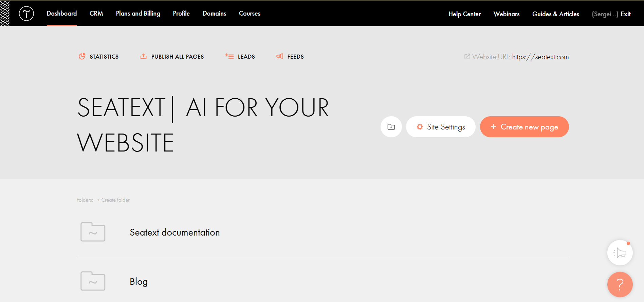644x302 pixels.
Task: Open the Seatext documentation folder icon
Action: (93, 232)
